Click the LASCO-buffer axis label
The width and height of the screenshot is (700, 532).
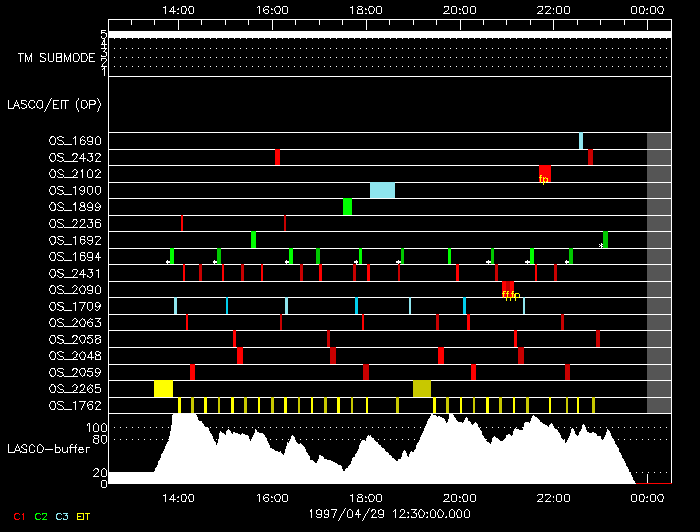click(x=48, y=450)
